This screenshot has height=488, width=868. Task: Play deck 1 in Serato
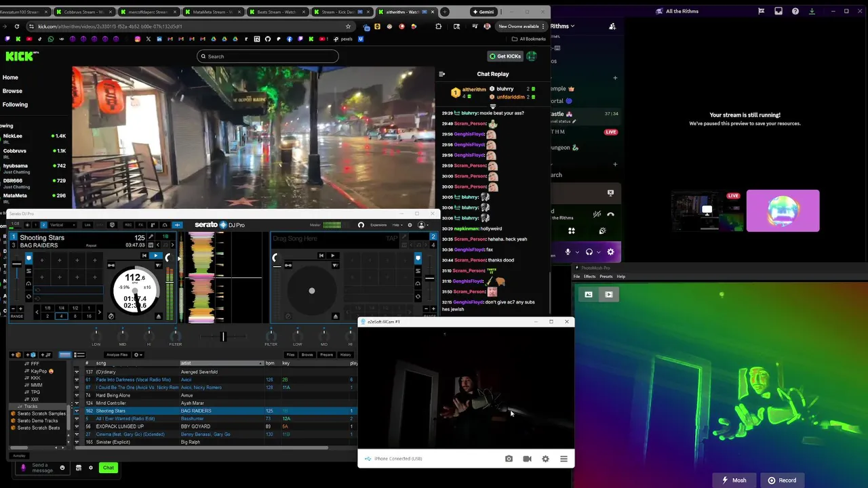pyautogui.click(x=156, y=256)
